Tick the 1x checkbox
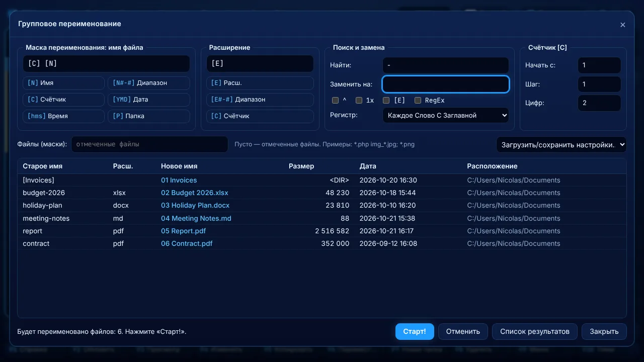 359,101
